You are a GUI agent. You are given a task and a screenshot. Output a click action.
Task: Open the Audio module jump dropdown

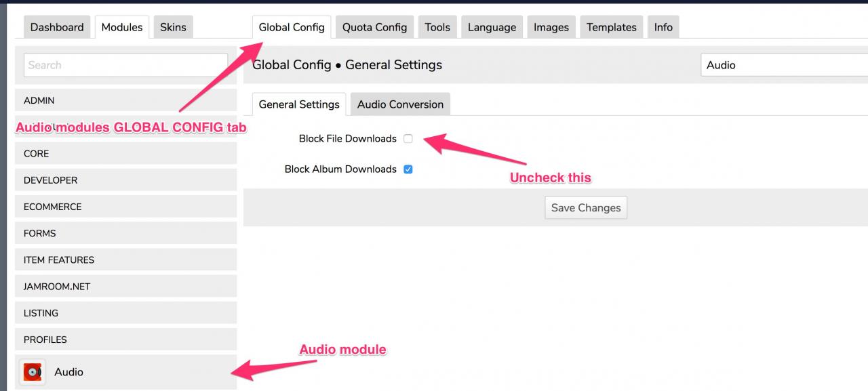(784, 65)
